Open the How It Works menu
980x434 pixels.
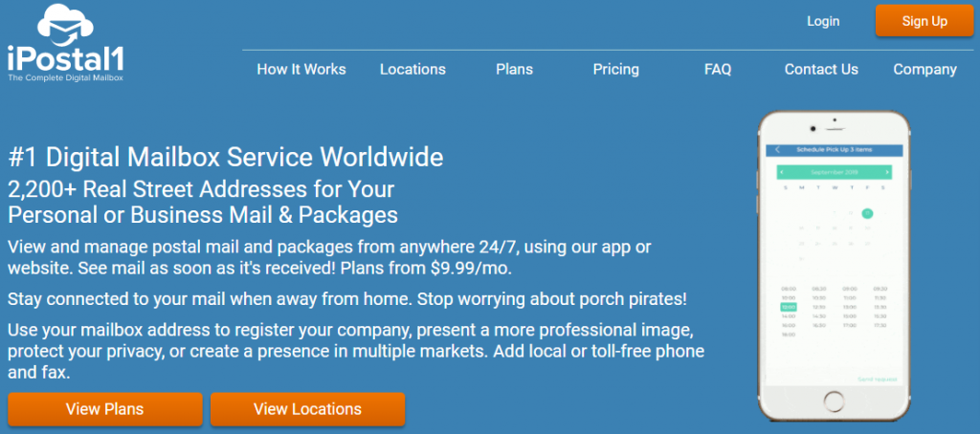point(301,70)
